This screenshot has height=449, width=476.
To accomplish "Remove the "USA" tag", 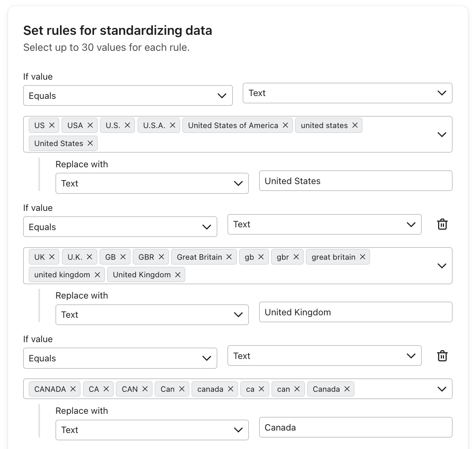I will click(x=90, y=125).
